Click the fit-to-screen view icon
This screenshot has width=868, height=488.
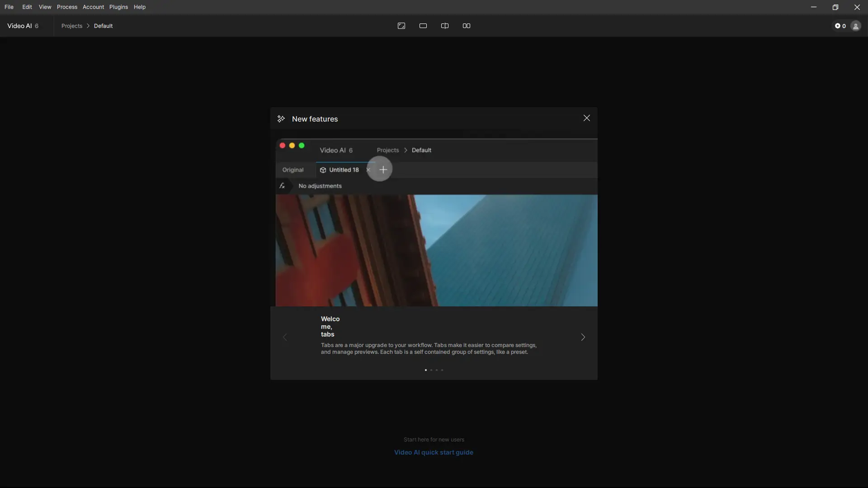[401, 26]
